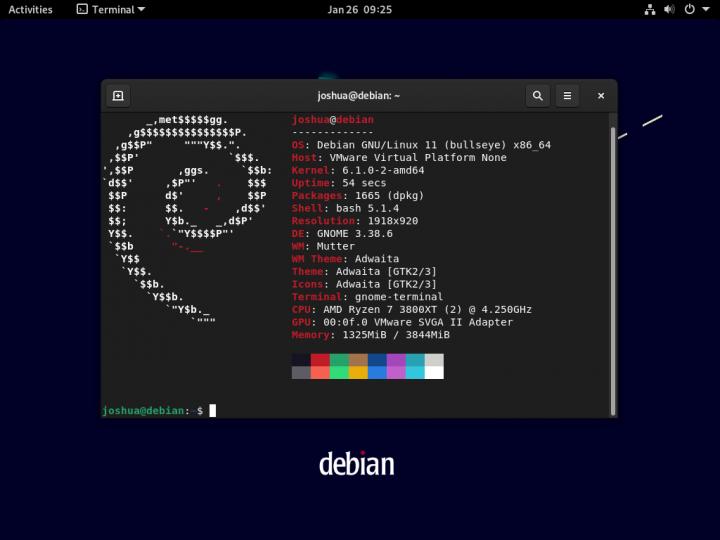Click the terminal icon in top bar
The height and width of the screenshot is (540, 720).
pyautogui.click(x=81, y=9)
